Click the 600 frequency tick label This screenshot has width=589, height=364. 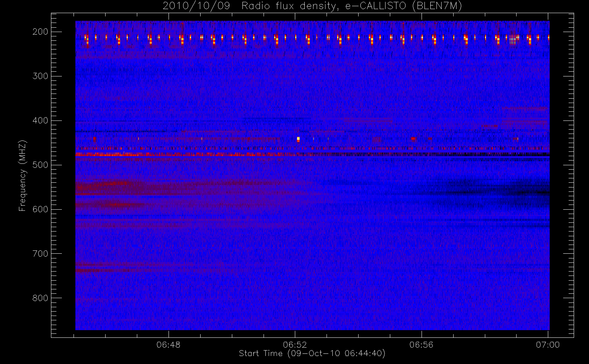tap(40, 209)
